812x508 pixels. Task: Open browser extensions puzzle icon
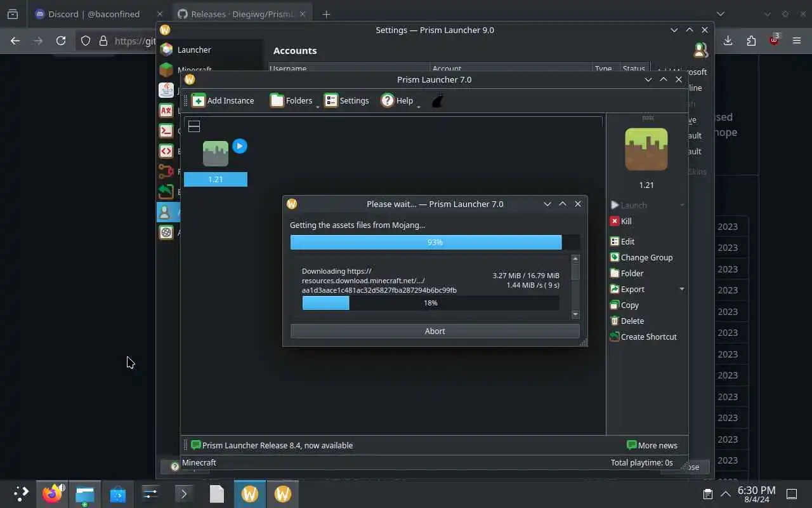(x=751, y=41)
